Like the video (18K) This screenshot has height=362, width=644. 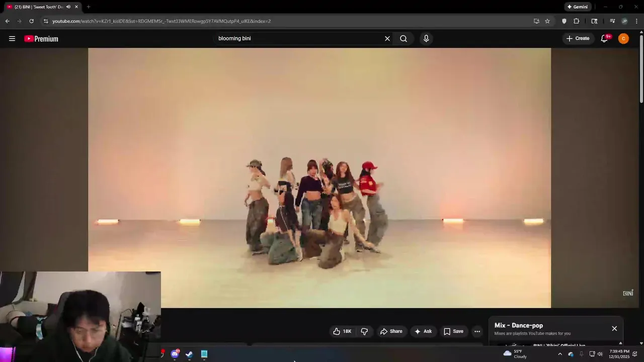(342, 331)
